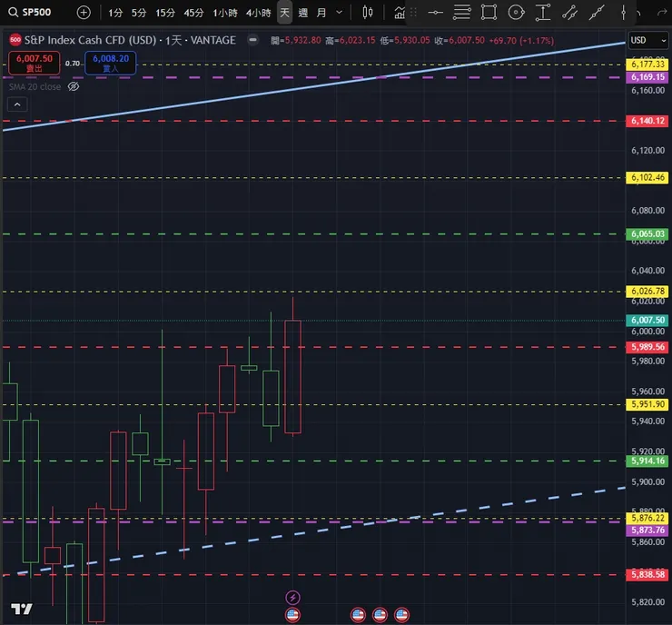This screenshot has height=625, width=672.
Task: Click the 低=5,930.05 low value
Action: [x=405, y=40]
